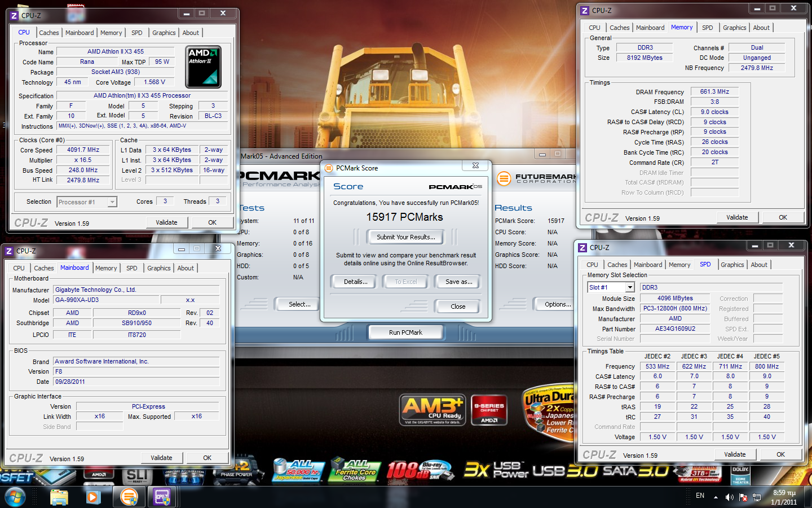812x508 pixels.
Task: Click the Multiplier value x 16.5
Action: tap(83, 160)
